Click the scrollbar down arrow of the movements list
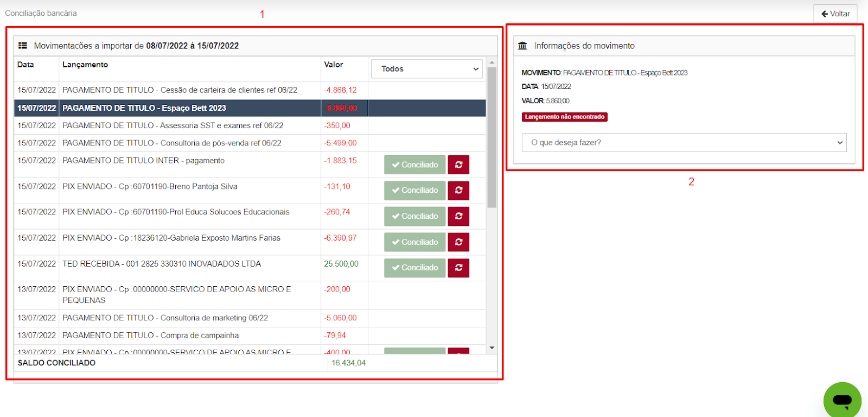 coord(492,348)
